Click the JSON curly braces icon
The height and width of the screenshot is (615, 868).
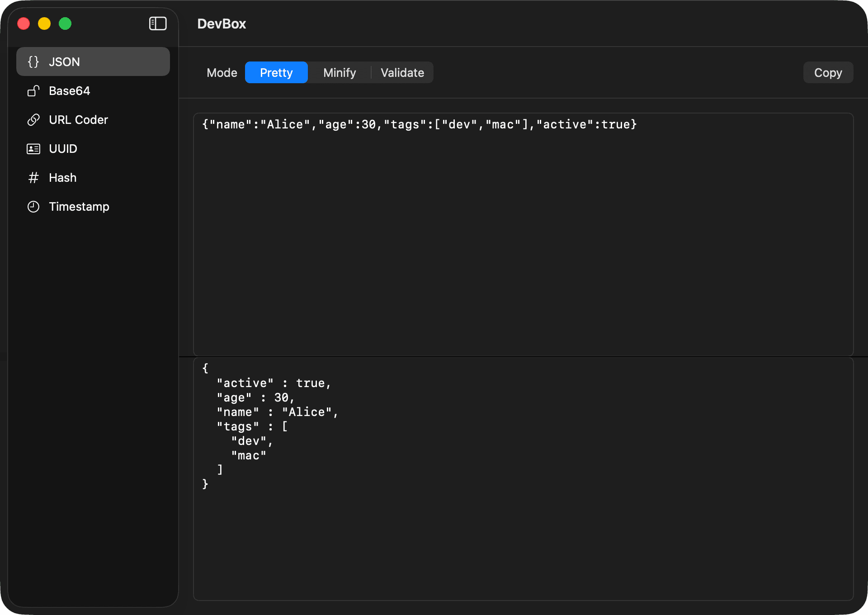point(33,62)
